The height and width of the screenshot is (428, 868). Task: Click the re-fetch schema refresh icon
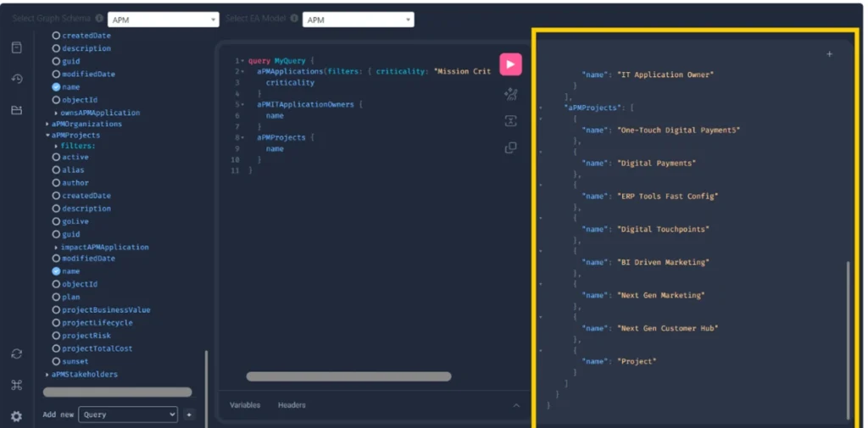(17, 353)
